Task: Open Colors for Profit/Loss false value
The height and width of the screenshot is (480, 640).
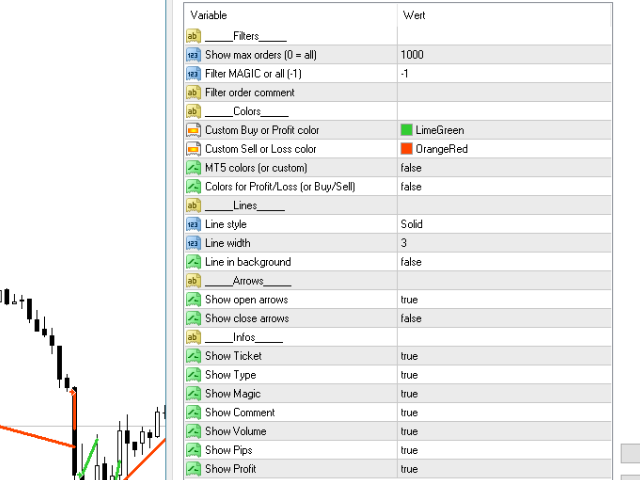Action: 504,187
